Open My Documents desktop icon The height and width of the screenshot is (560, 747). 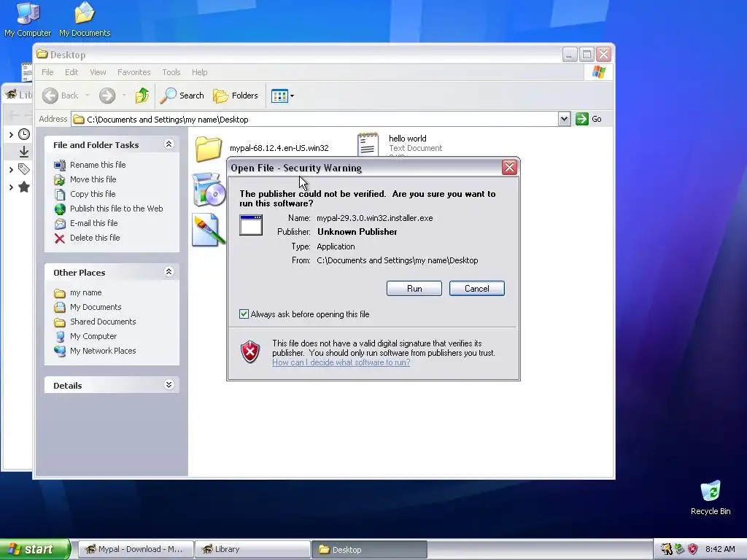tap(85, 19)
